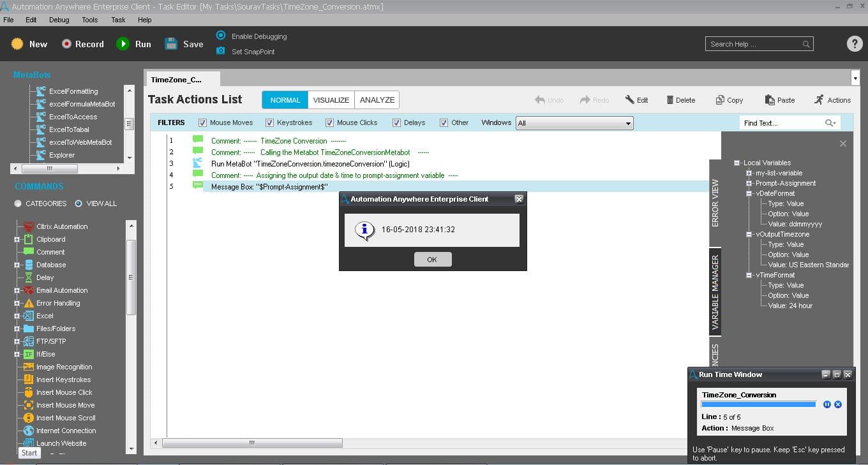
Task: Paste action using the Paste icon
Action: (769, 100)
